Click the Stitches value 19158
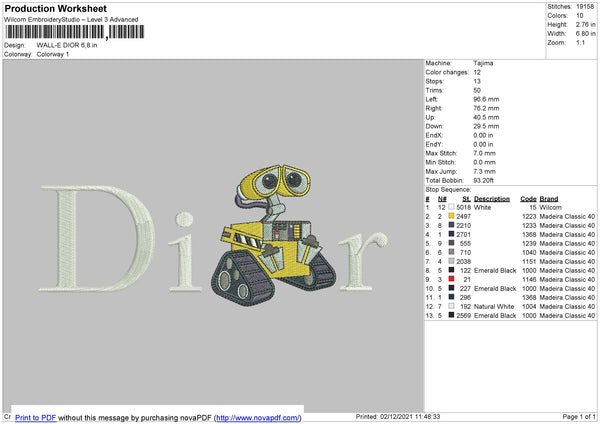Screen dimensions: 600x424 tap(585, 7)
